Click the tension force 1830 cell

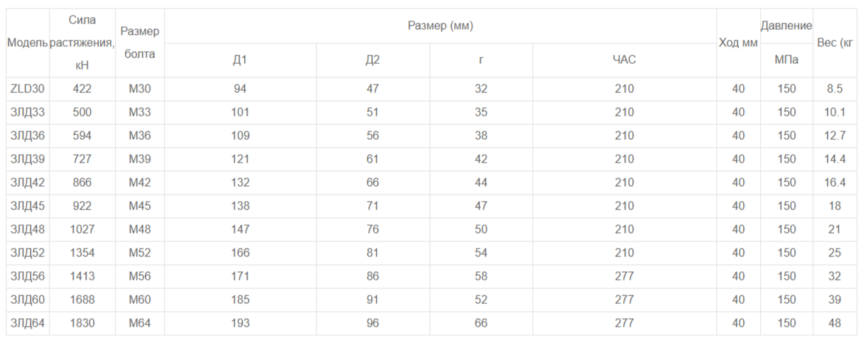82,323
